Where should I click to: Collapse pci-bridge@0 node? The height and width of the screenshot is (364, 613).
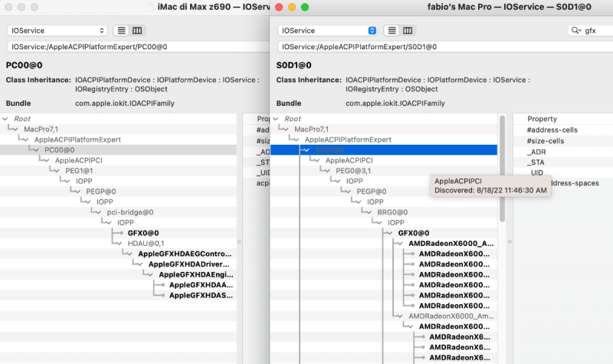click(98, 212)
